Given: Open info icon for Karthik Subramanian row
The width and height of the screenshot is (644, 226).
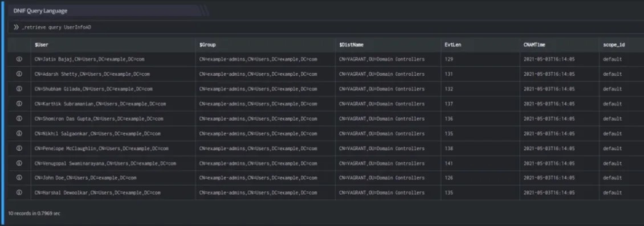Looking at the screenshot, I should (19, 104).
